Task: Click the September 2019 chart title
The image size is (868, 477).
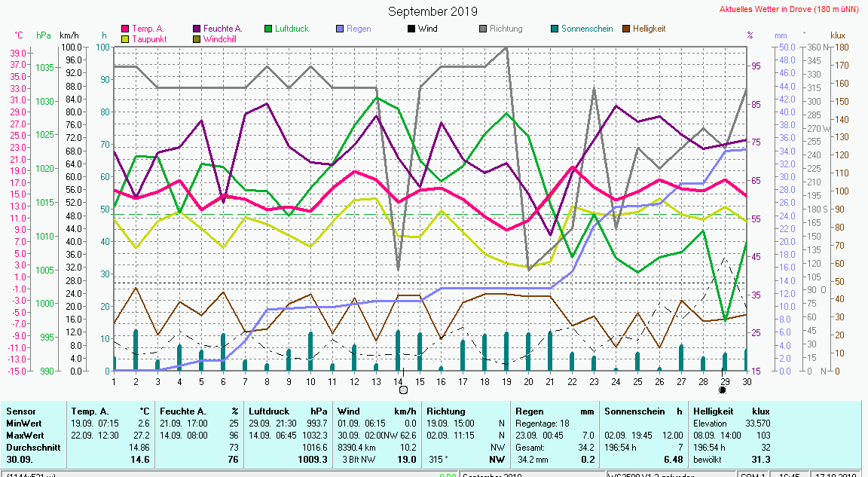Action: point(432,11)
